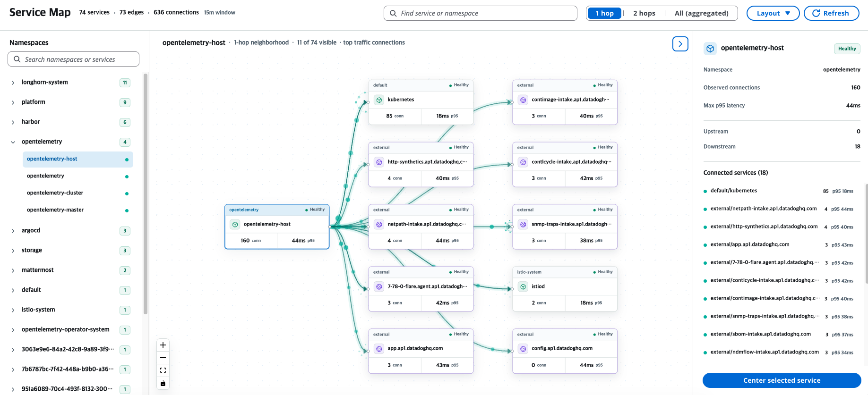Click the 7-78-0-flare.agent node icon
This screenshot has height=395, width=868.
[379, 287]
